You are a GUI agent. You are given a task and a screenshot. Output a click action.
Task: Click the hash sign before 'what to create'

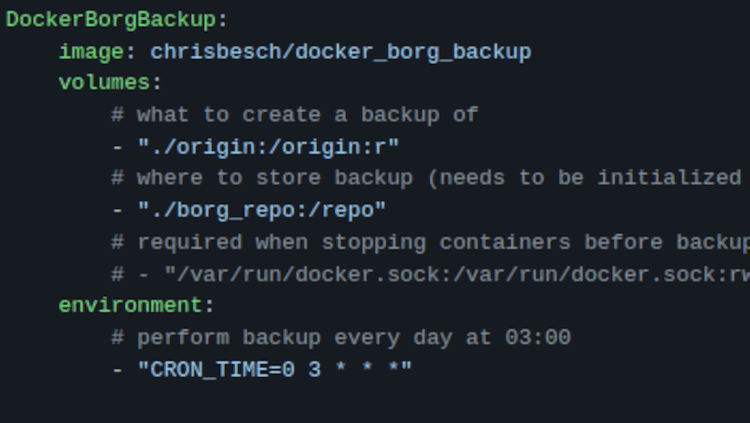click(118, 115)
